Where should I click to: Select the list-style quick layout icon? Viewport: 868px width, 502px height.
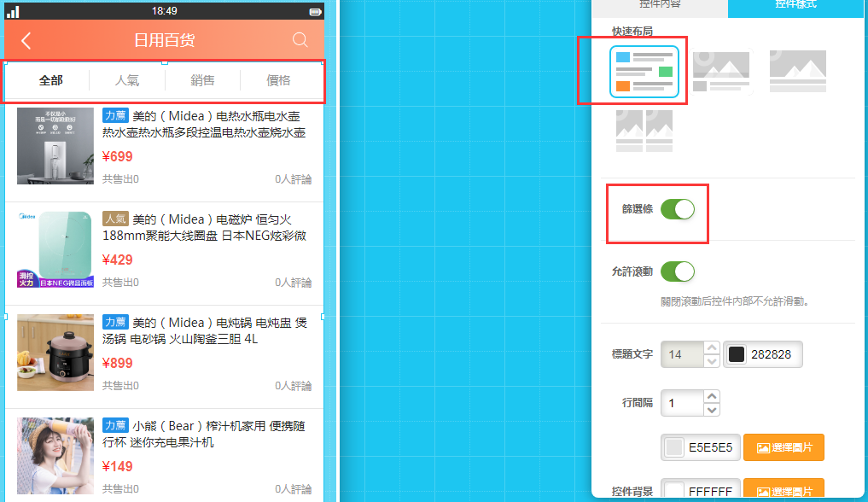point(644,72)
